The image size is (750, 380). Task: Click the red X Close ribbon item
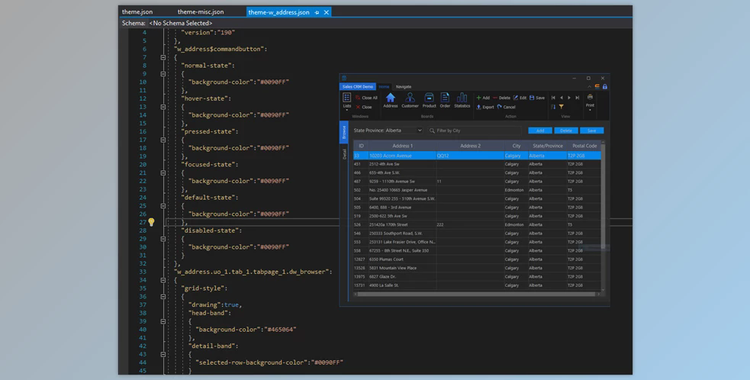pyautogui.click(x=364, y=107)
